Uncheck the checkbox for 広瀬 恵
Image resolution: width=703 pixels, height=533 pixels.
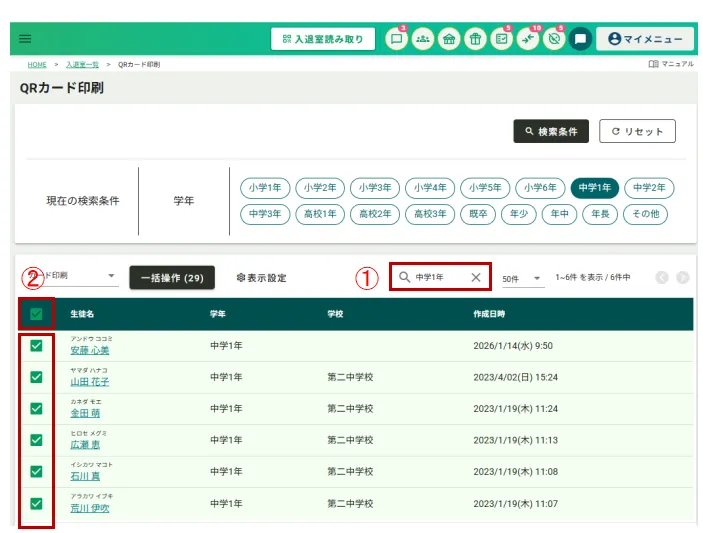click(37, 440)
